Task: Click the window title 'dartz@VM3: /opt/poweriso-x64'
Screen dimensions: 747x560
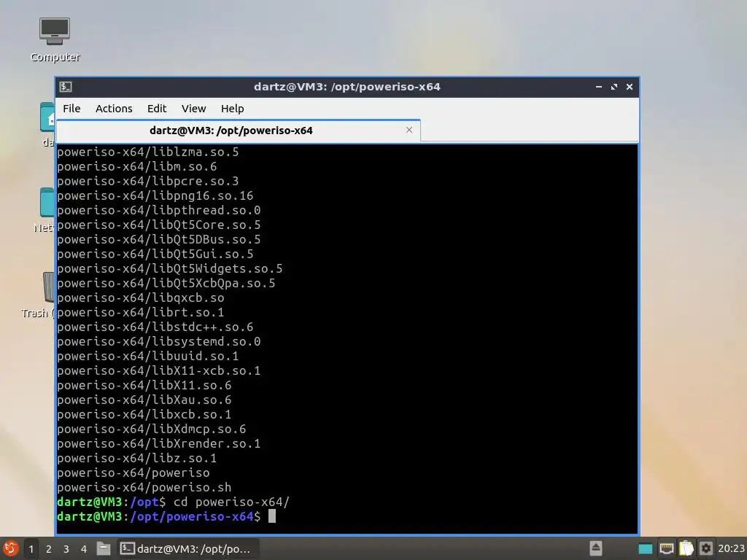Action: tap(347, 87)
